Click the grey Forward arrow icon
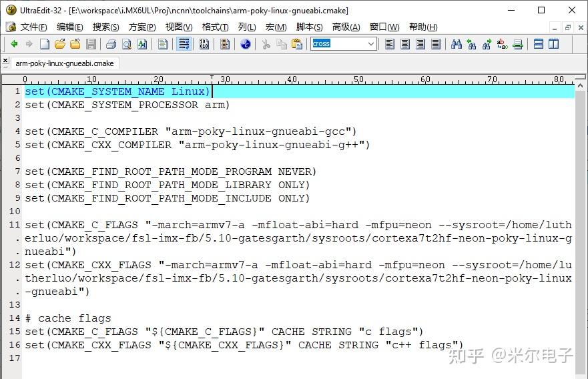Image resolution: width=588 pixels, height=379 pixels. tap(29, 44)
